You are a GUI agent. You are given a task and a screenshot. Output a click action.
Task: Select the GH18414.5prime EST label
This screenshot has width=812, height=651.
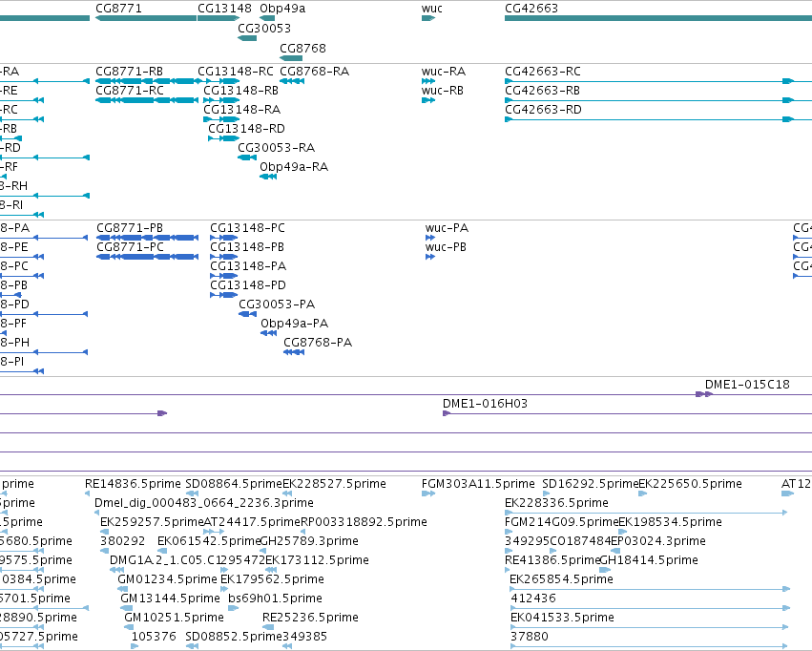(649, 560)
